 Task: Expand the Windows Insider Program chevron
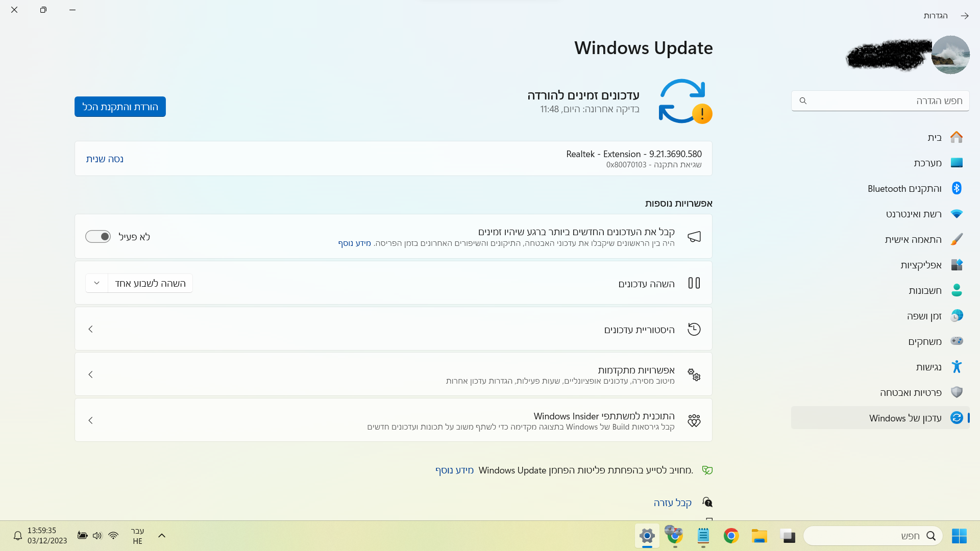coord(90,420)
